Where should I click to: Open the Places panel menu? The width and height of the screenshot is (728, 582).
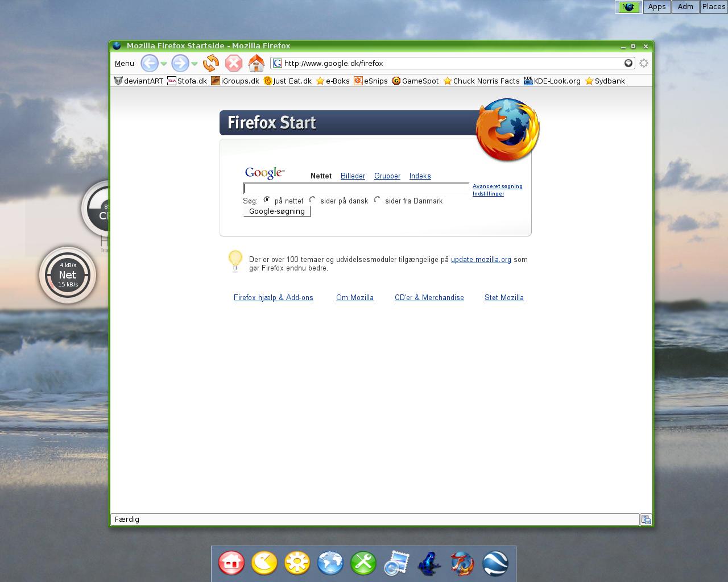pyautogui.click(x=714, y=7)
